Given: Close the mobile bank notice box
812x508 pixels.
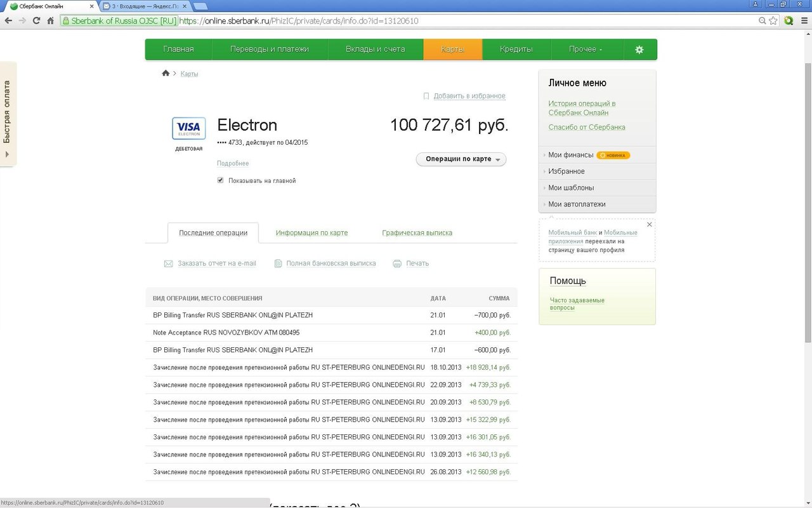Looking at the screenshot, I should tap(649, 225).
